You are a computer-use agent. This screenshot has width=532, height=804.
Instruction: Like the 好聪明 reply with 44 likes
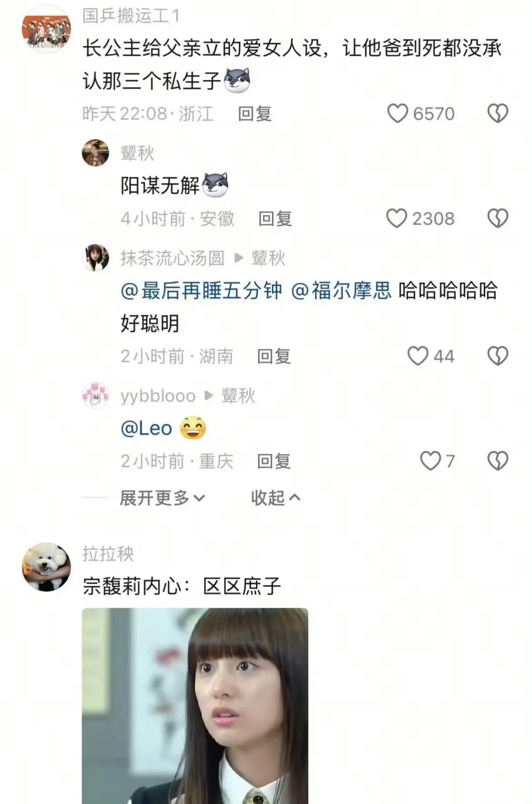[418, 356]
